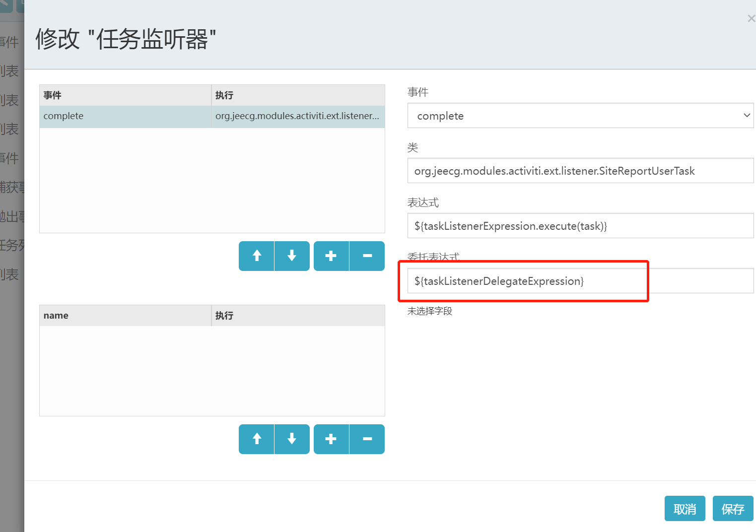Click the minus icon to remove a field

[367, 439]
